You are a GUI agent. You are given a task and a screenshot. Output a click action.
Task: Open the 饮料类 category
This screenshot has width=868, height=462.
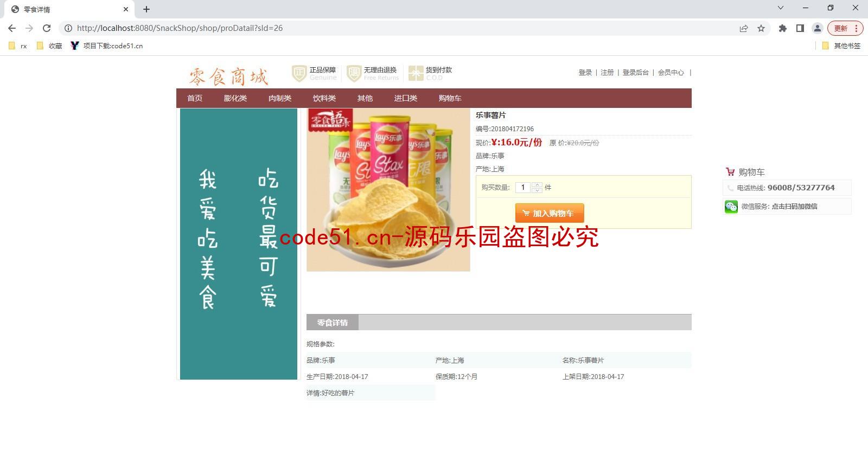click(x=324, y=98)
